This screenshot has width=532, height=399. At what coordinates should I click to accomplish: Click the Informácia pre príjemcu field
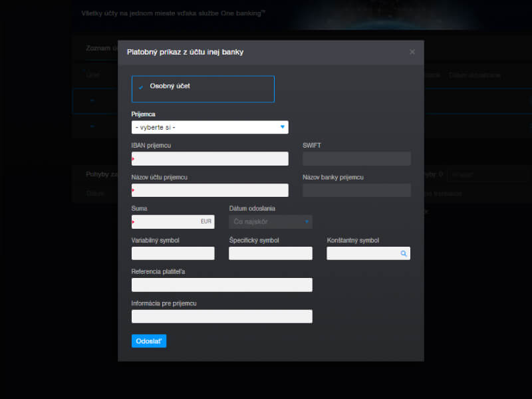(x=221, y=317)
